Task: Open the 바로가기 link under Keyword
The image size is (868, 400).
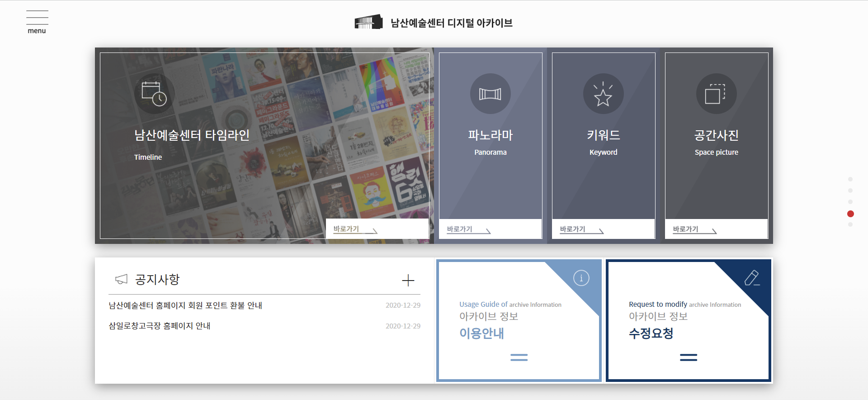Action: click(581, 229)
